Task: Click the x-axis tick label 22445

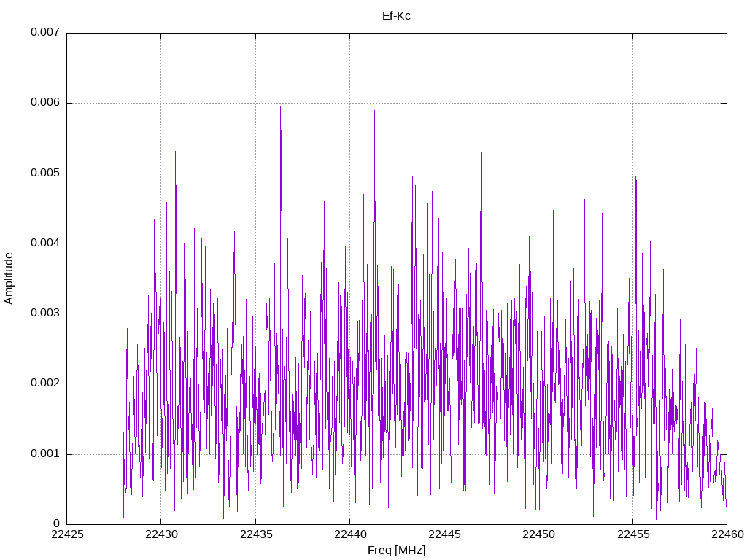Action: pyautogui.click(x=444, y=534)
